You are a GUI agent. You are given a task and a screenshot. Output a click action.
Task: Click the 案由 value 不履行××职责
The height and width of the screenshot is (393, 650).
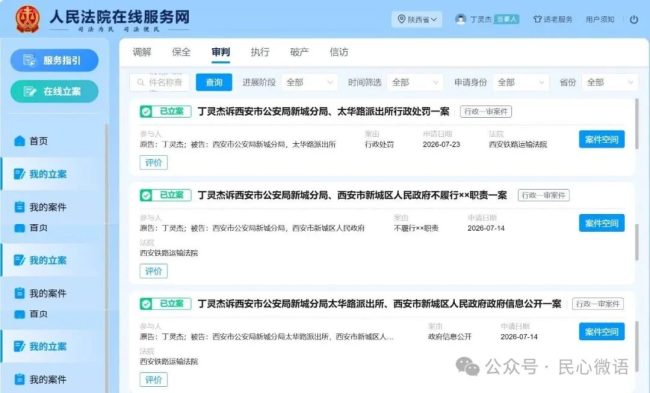click(416, 228)
